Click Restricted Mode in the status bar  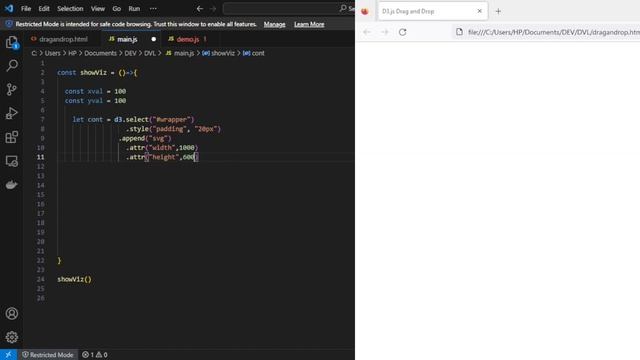click(48, 355)
